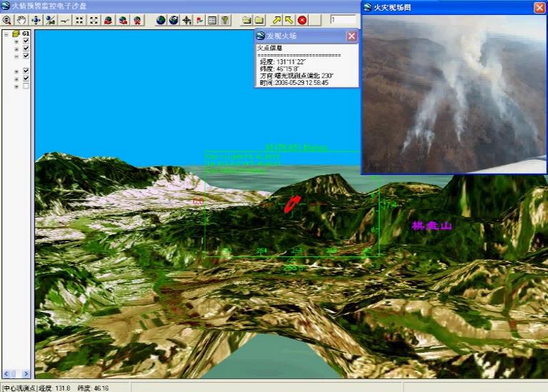Open the attribute table list icon
The image size is (548, 392).
pyautogui.click(x=212, y=20)
